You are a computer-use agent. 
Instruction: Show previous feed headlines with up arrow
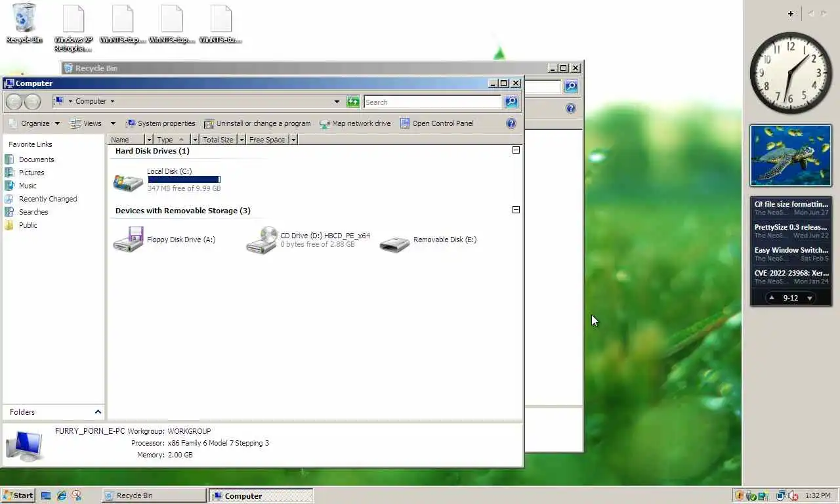tap(772, 298)
